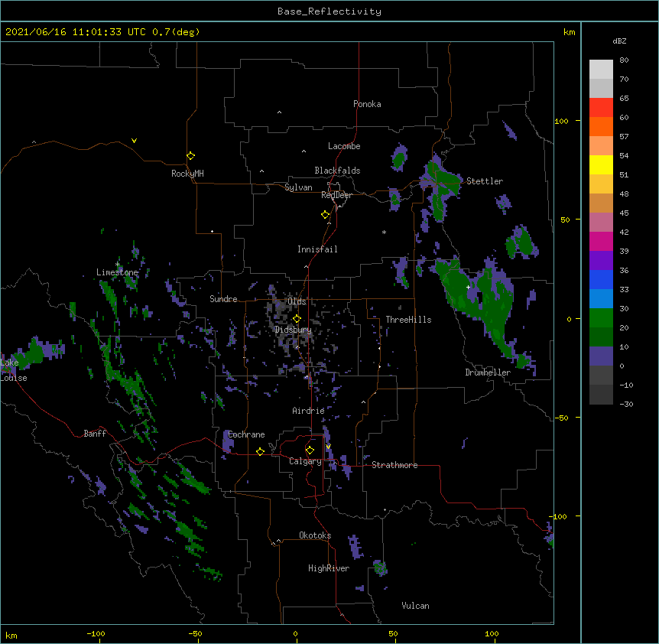Click the Cochrane city label
Screen dimensions: 659x644
click(x=246, y=434)
